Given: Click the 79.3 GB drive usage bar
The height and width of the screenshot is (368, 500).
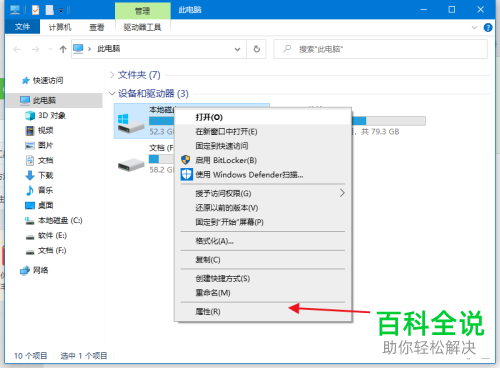Looking at the screenshot, I should [x=389, y=121].
